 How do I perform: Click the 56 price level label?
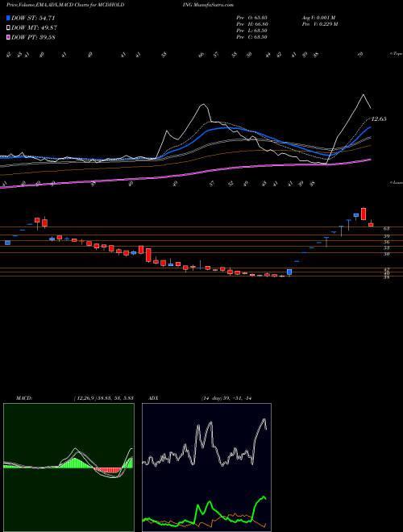coord(386,243)
